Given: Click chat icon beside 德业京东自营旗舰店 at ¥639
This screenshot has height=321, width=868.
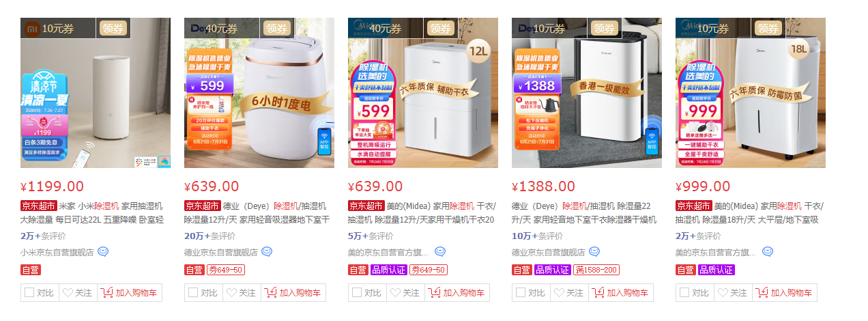Looking at the screenshot, I should (267, 252).
